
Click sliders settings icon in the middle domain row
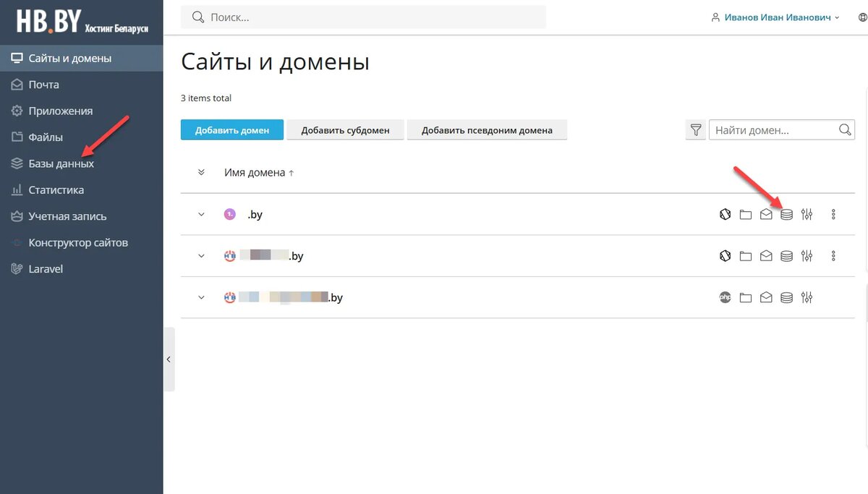point(807,256)
